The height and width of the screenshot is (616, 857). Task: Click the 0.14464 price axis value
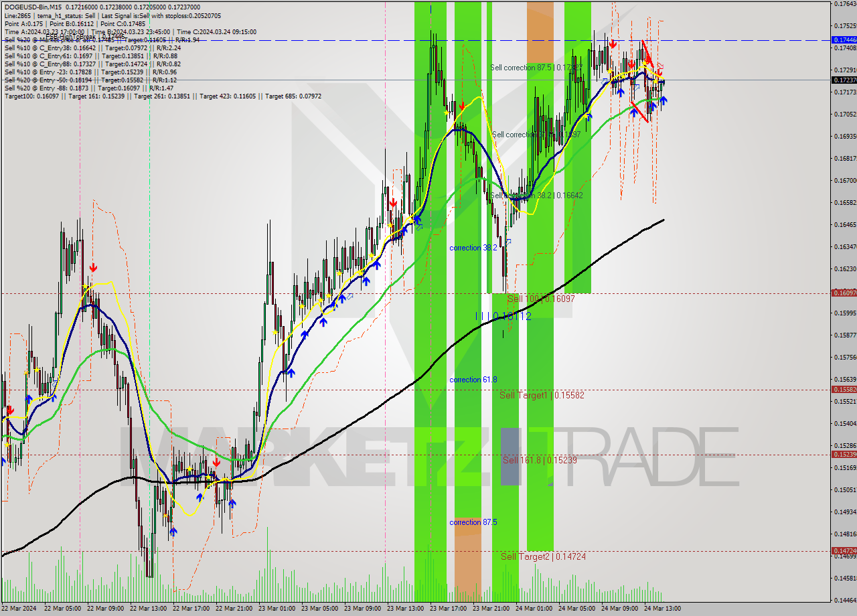845,600
